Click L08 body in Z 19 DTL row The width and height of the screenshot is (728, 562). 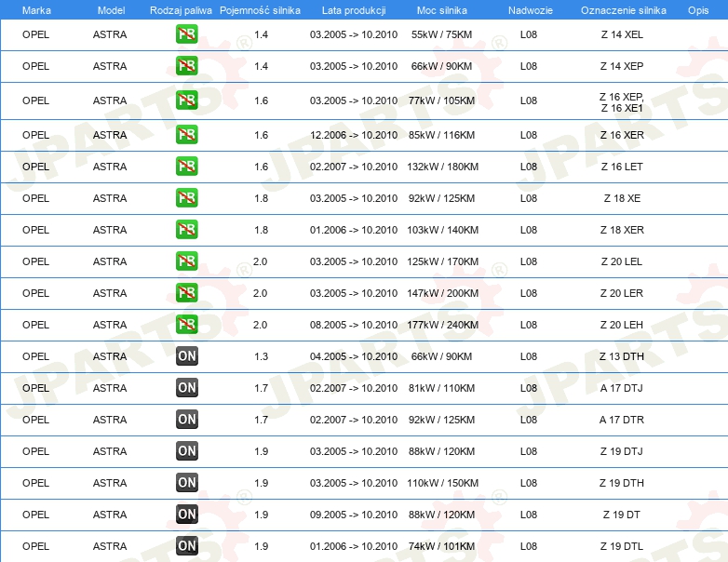click(x=529, y=545)
